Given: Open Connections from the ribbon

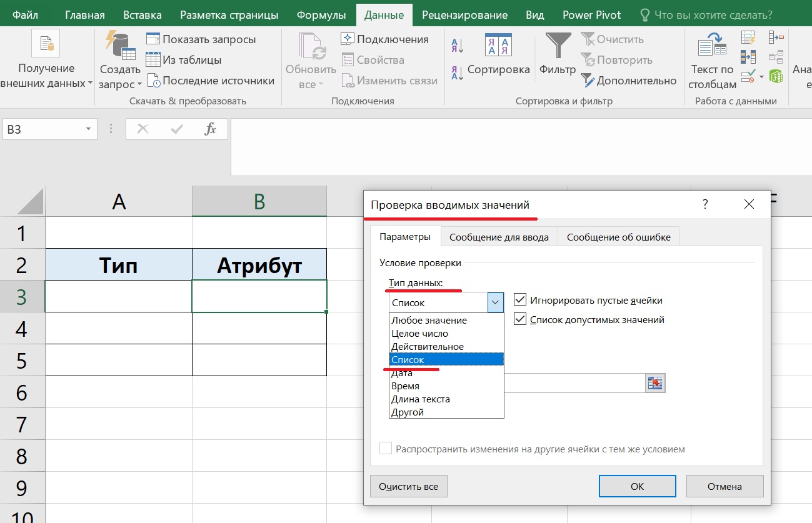Looking at the screenshot, I should 384,39.
